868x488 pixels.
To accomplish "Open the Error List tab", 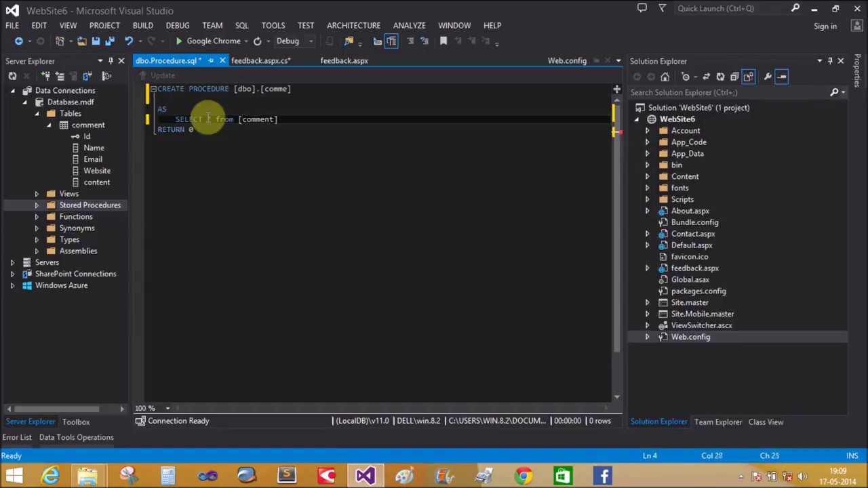I will tap(17, 437).
